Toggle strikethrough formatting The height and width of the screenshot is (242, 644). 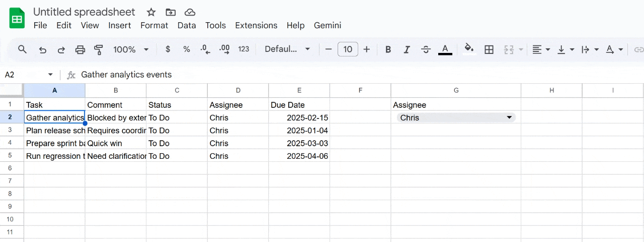point(426,49)
